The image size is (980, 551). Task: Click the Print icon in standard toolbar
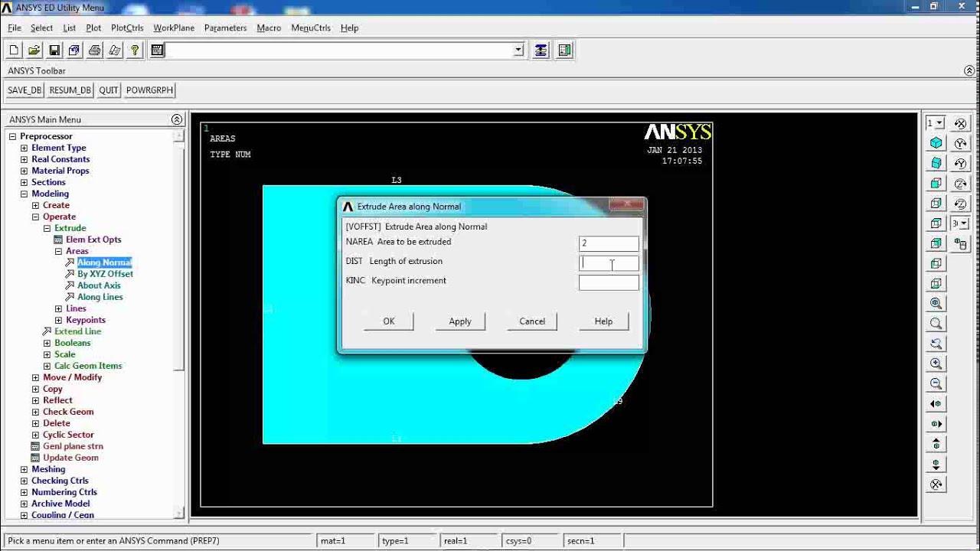pos(94,51)
